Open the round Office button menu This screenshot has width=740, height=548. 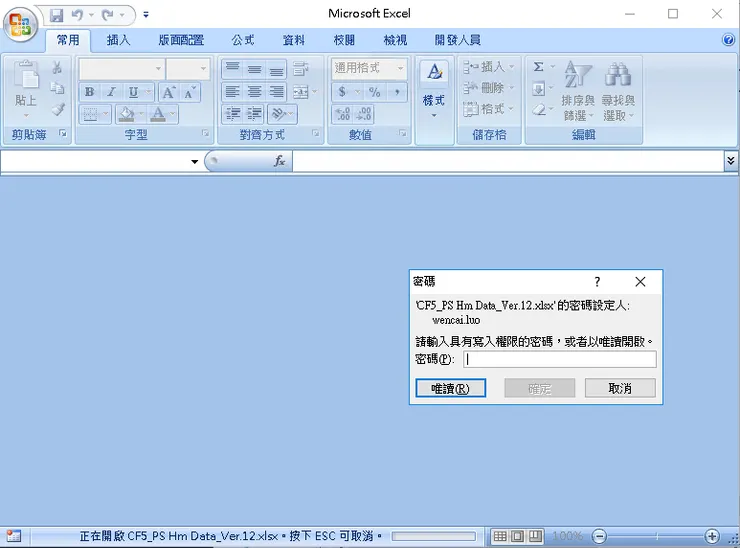[x=20, y=24]
